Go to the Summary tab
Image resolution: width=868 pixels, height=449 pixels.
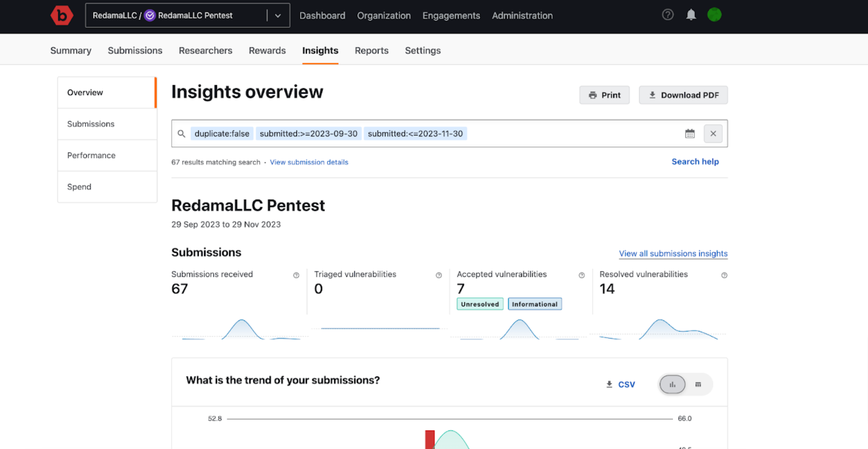click(71, 50)
